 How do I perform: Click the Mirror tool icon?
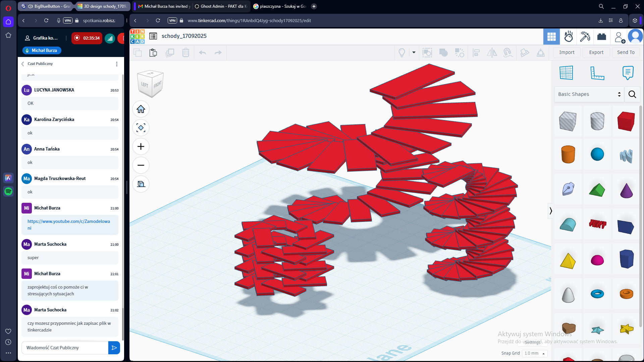coord(492,53)
